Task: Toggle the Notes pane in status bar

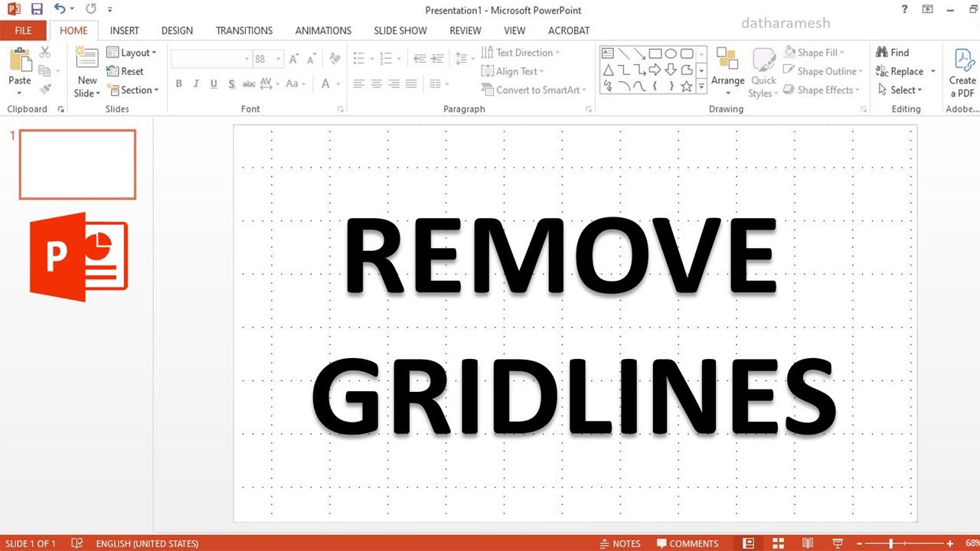Action: pos(620,543)
